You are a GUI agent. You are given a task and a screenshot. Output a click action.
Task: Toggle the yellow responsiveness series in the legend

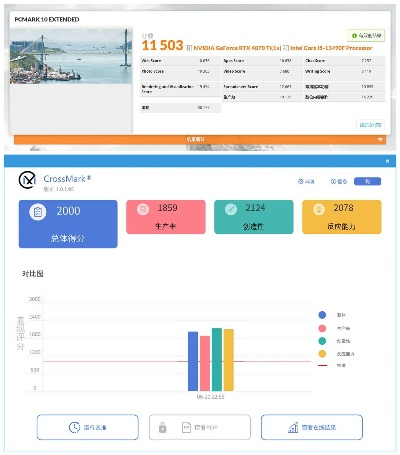pyautogui.click(x=322, y=354)
